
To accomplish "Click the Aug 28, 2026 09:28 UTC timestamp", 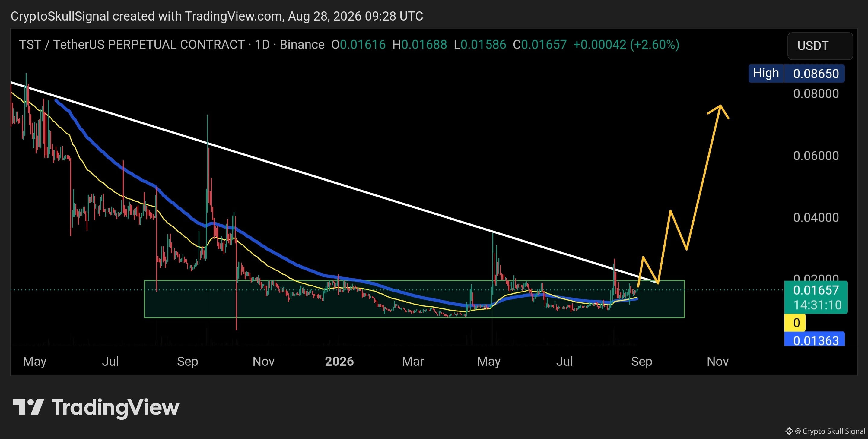I will [x=355, y=16].
